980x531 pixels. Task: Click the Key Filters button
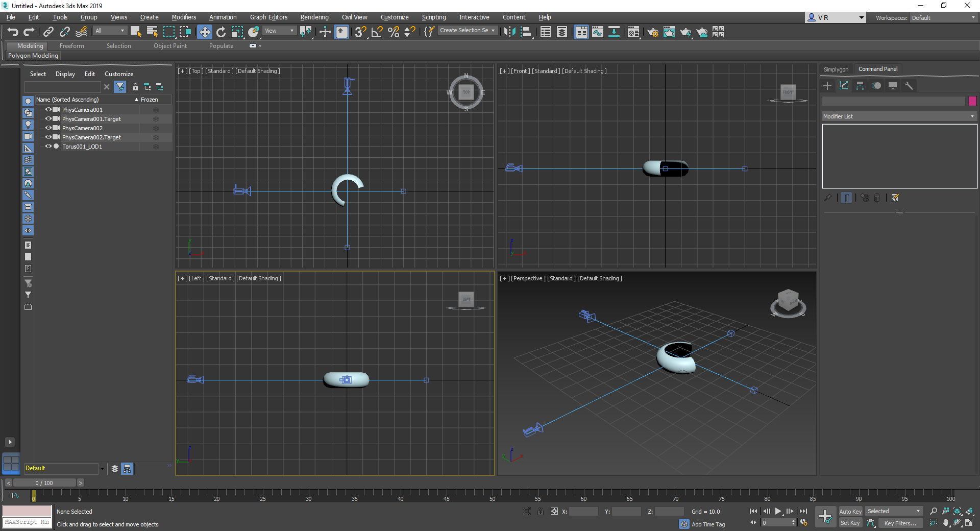point(900,523)
